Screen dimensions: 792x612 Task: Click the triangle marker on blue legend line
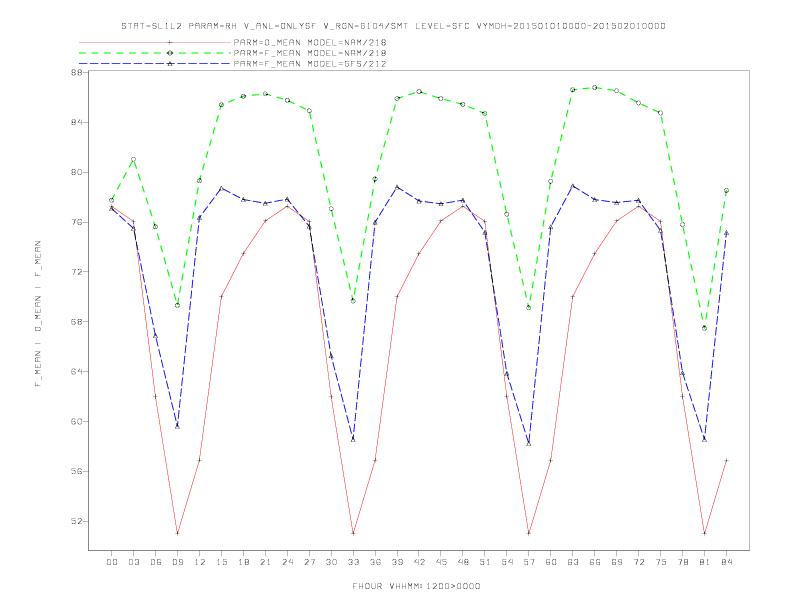click(170, 64)
